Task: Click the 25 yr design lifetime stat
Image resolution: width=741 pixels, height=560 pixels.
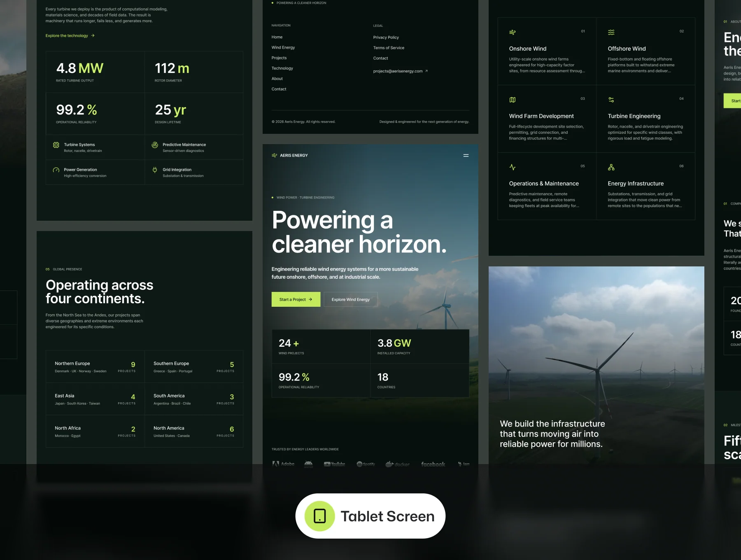Action: [x=194, y=114]
